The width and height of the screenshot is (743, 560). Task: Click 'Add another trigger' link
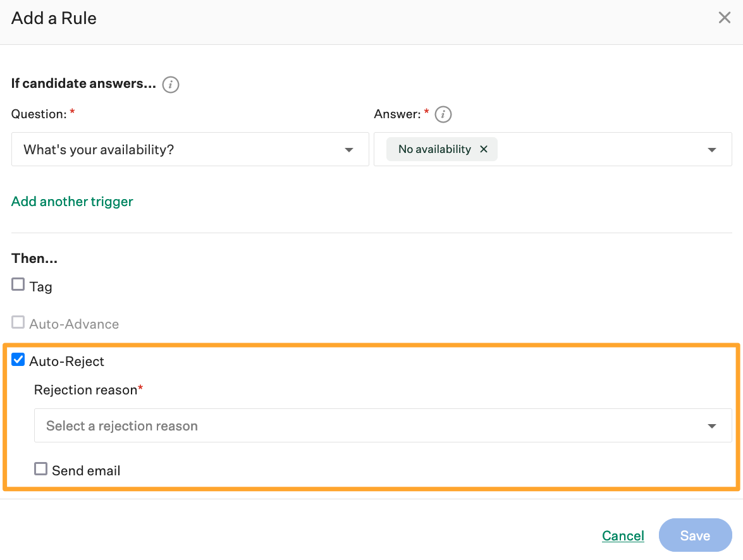coord(72,202)
